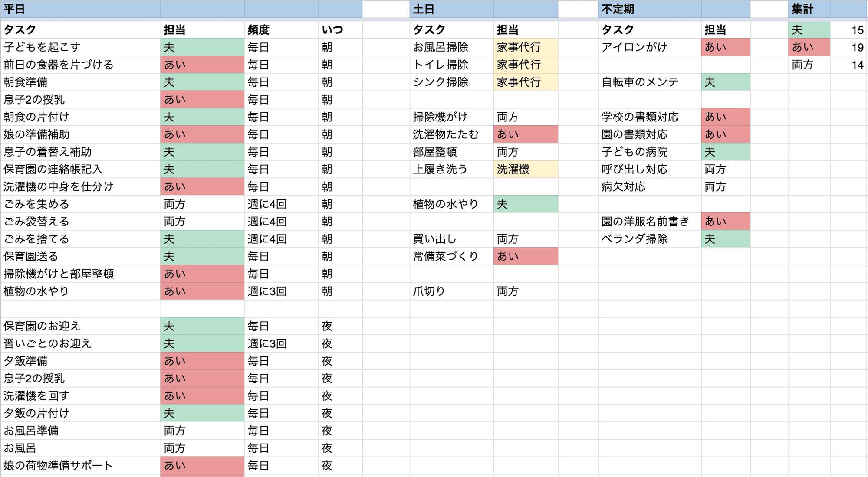Image resolution: width=868 pixels, height=477 pixels.
Task: Click the 不定期 section header cell
Action: 649,9
